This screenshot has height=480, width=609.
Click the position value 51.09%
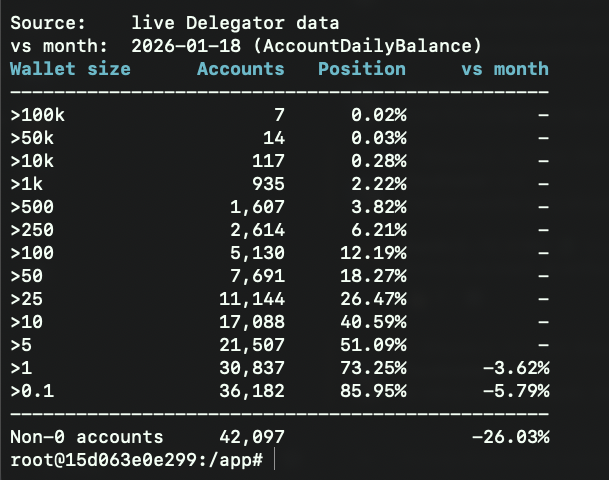coord(373,344)
